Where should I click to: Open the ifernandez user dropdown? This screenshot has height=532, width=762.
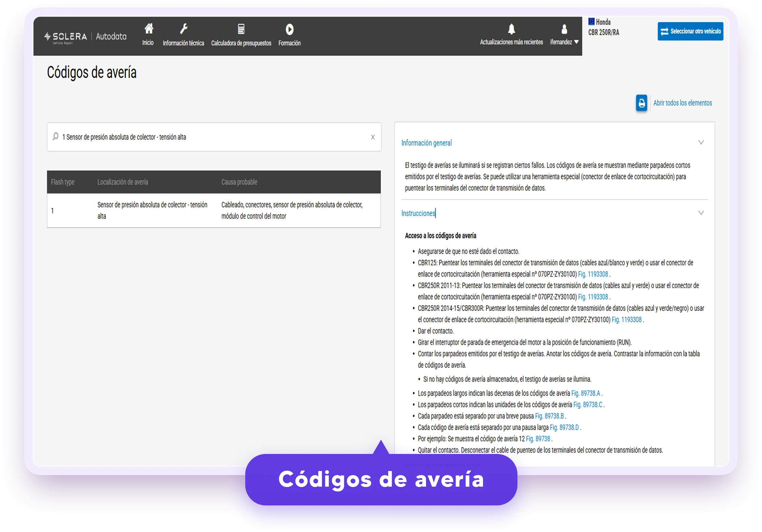(564, 42)
